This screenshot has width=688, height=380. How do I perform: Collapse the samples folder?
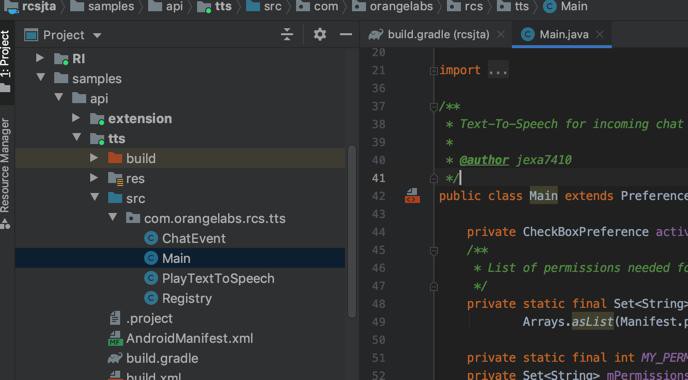pos(41,78)
